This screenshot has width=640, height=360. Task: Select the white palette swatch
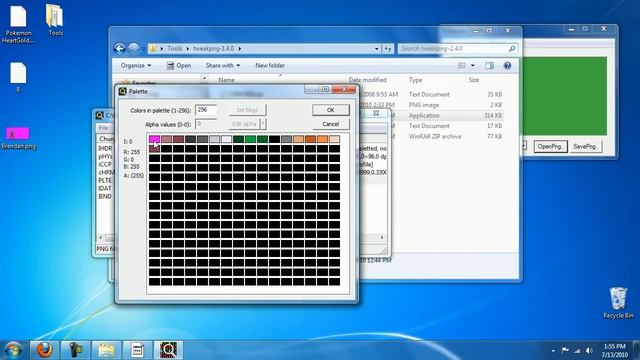226,139
